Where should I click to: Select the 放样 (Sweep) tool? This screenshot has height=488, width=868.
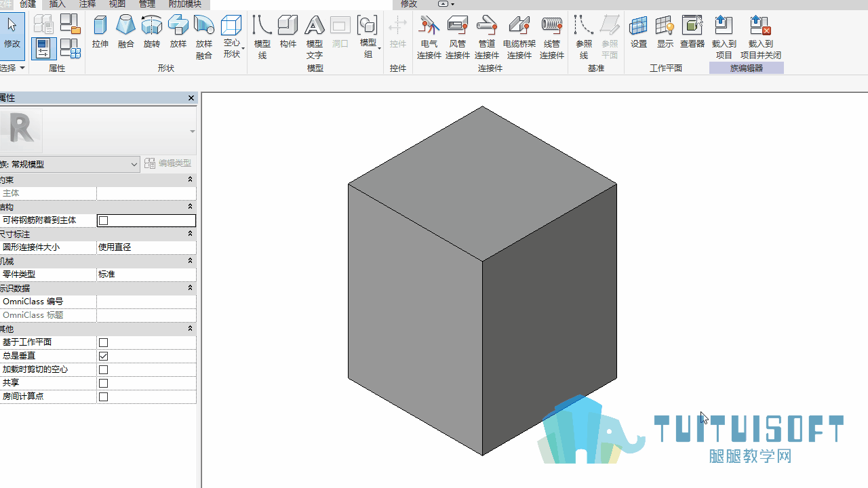point(178,33)
